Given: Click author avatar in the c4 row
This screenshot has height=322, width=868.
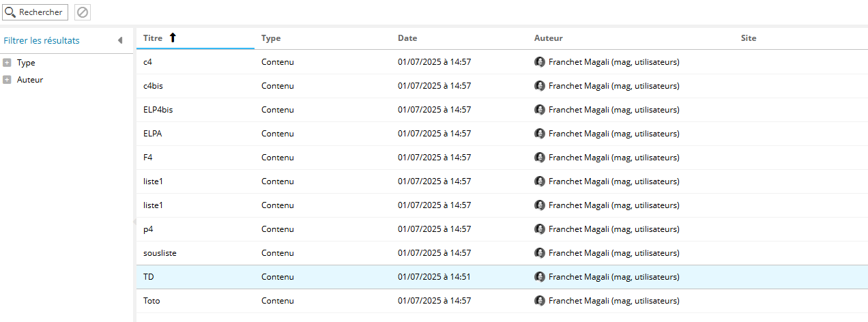Looking at the screenshot, I should [x=540, y=62].
